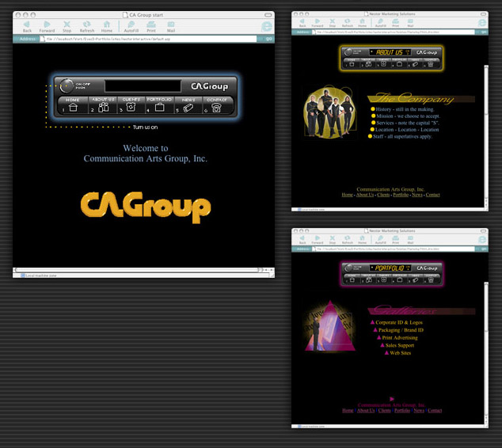The width and height of the screenshot is (502, 448).
Task: Click CONTACT phone preset on the large radio panel
Action: tap(217, 105)
